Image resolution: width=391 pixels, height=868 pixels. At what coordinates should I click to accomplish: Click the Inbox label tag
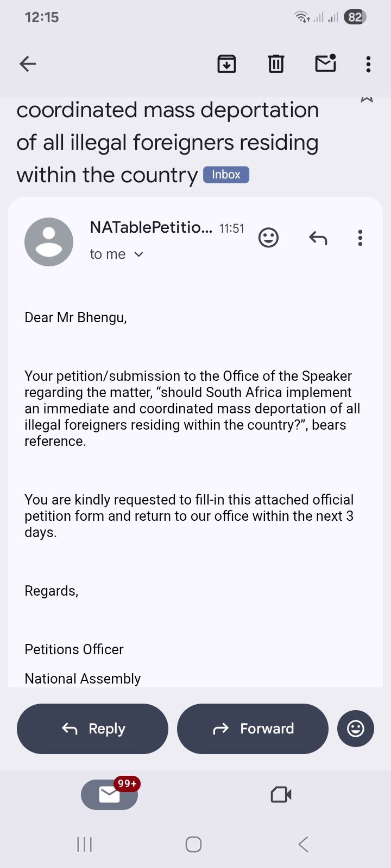click(x=226, y=175)
